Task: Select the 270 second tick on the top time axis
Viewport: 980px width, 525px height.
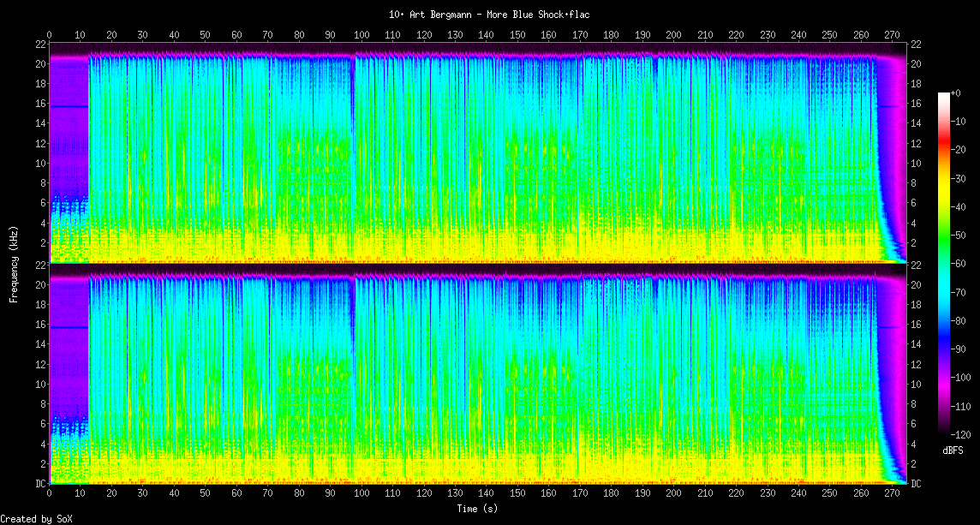Action: click(892, 35)
